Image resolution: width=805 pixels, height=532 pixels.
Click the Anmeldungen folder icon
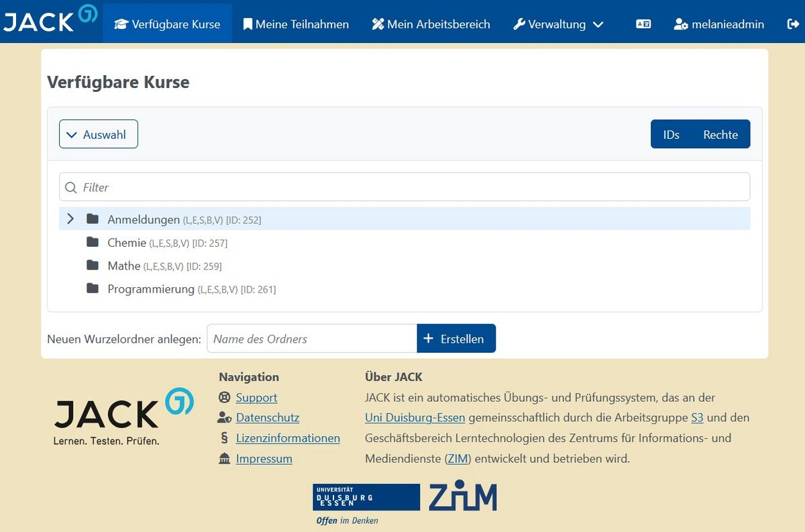coord(93,219)
